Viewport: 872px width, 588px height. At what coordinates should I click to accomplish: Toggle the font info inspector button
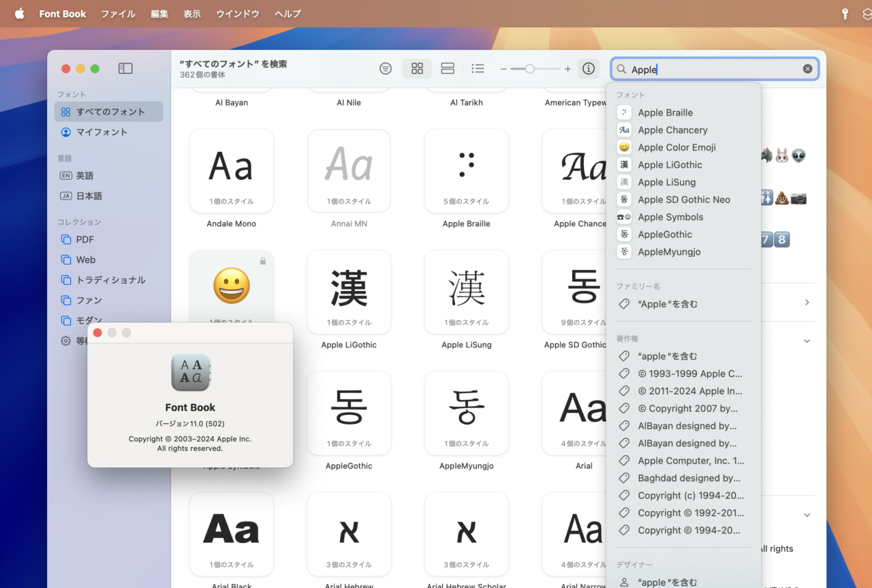tap(589, 68)
